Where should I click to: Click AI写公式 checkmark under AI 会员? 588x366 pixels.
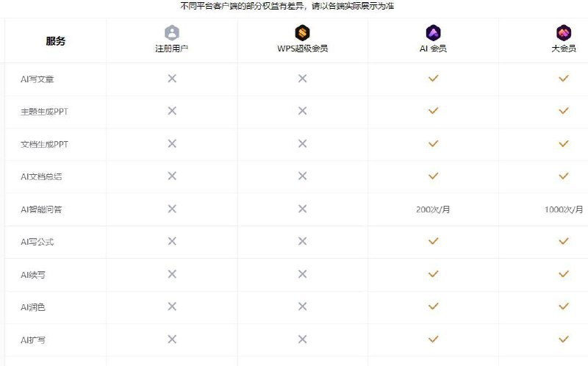pos(433,241)
